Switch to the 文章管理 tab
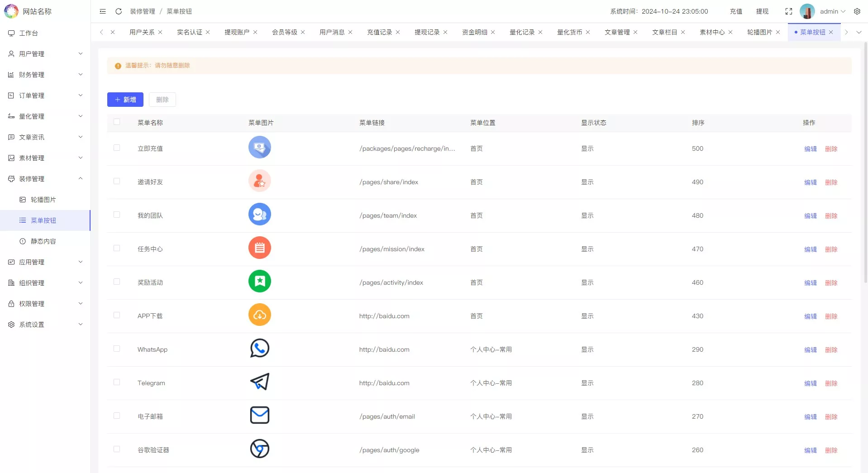The width and height of the screenshot is (868, 473). pyautogui.click(x=617, y=32)
